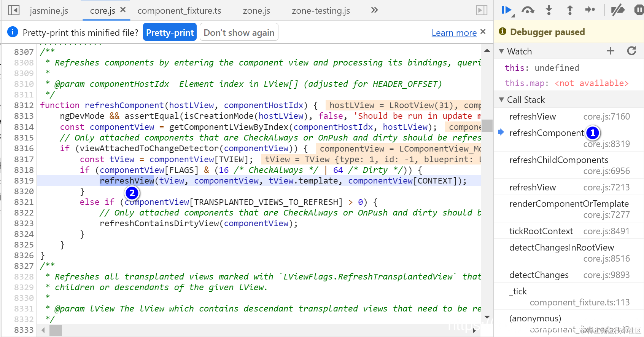Viewport: 644px width, 337px height.
Task: Select refreshChildComponents stack frame
Action: [x=569, y=165]
